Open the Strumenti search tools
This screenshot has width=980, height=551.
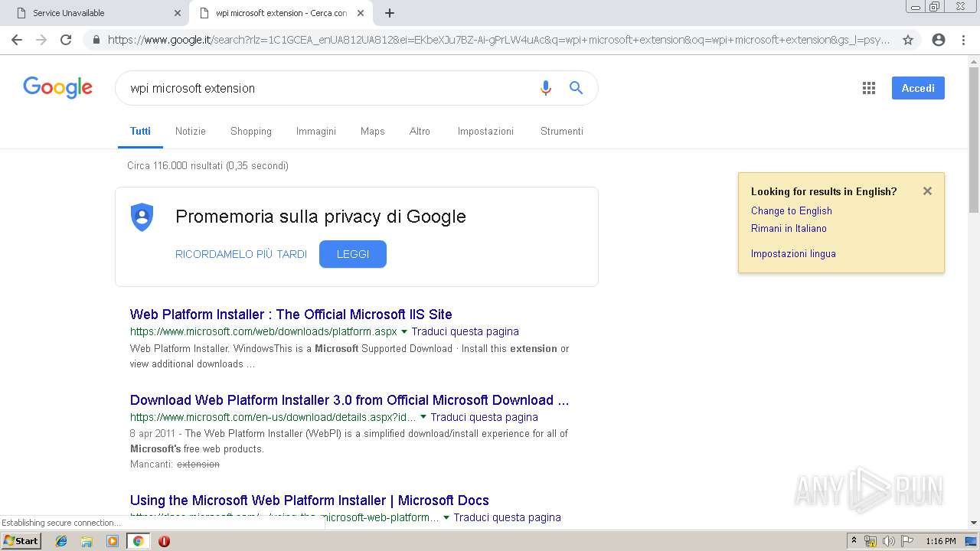(562, 132)
